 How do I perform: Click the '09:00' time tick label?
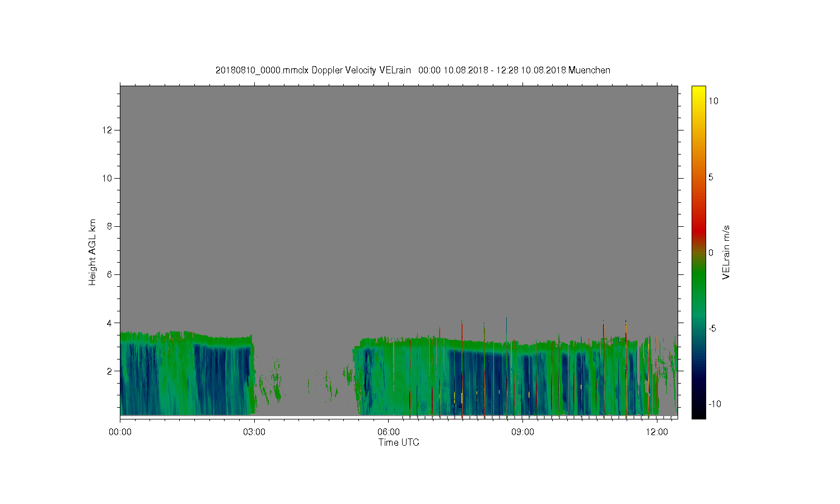tap(522, 432)
